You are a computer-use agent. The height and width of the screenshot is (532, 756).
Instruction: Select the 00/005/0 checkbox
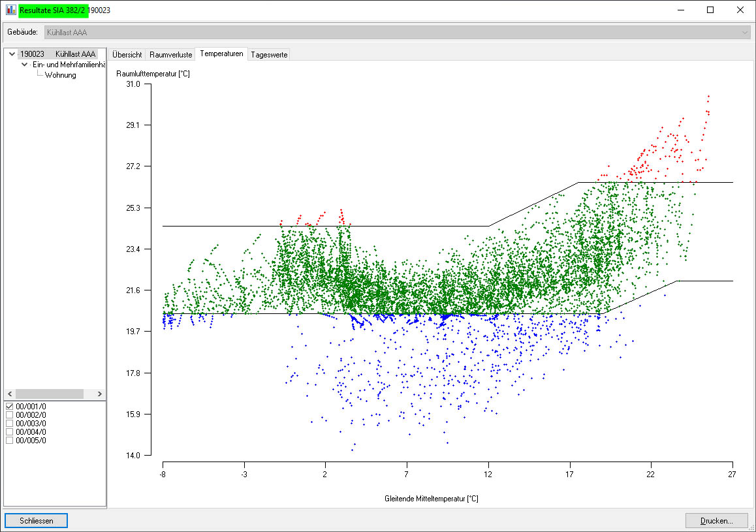point(10,441)
